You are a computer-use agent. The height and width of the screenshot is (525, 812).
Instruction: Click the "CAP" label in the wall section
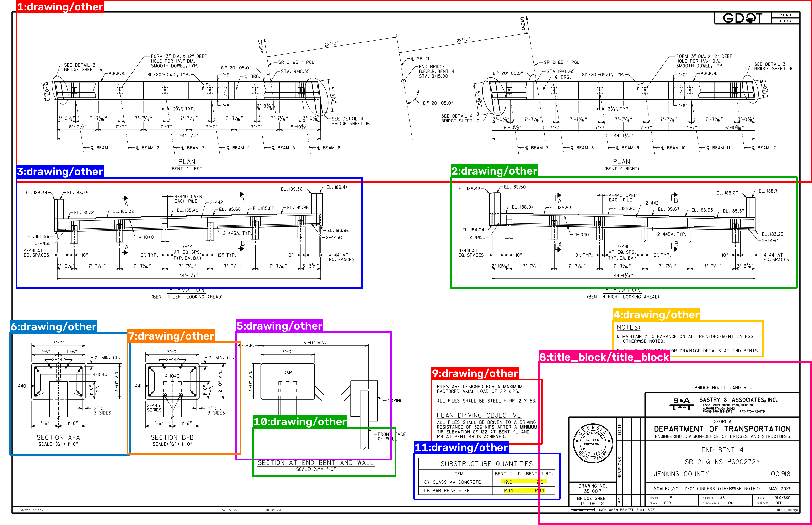pos(288,373)
